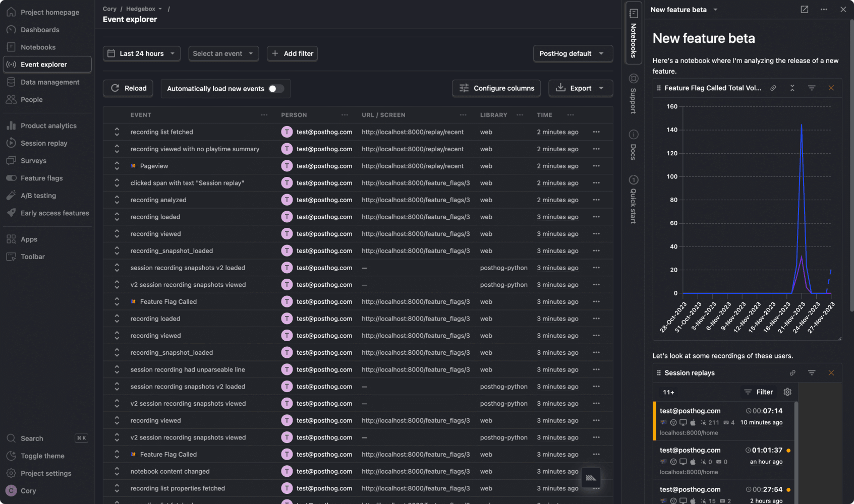Open Notebooks from the sidebar
854x504 pixels.
point(47,47)
